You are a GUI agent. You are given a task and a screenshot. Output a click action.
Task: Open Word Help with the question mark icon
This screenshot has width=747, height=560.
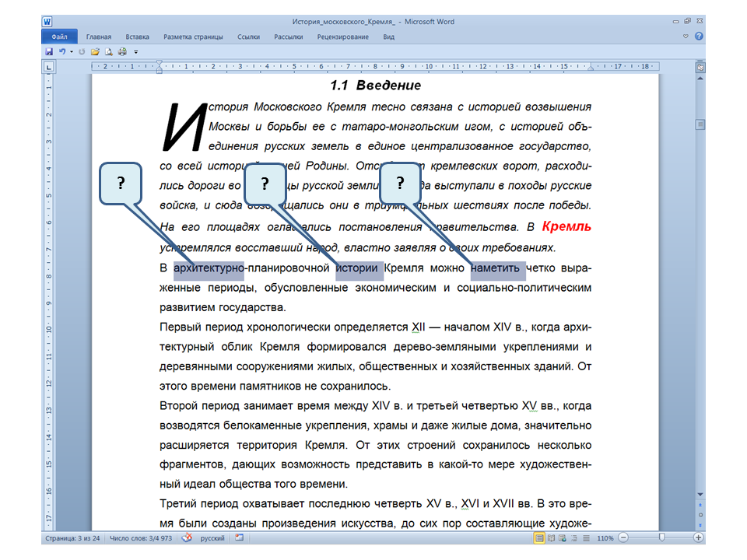click(x=699, y=37)
